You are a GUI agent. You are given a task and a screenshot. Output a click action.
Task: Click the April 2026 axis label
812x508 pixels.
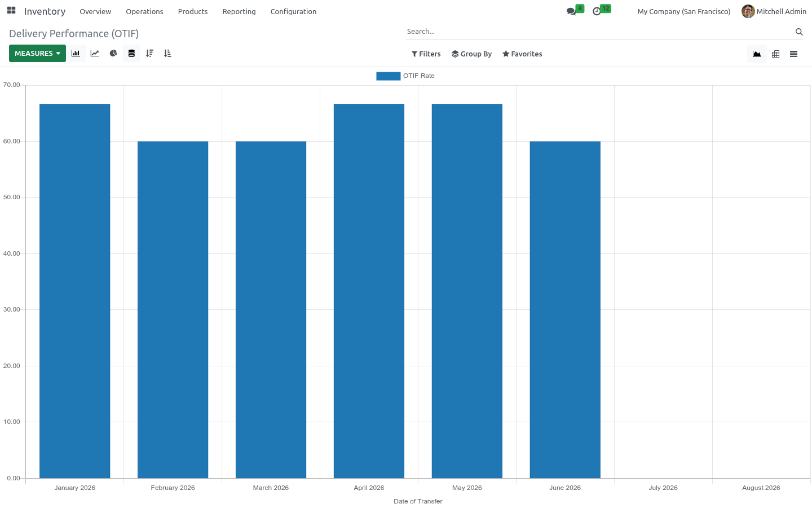click(x=369, y=488)
